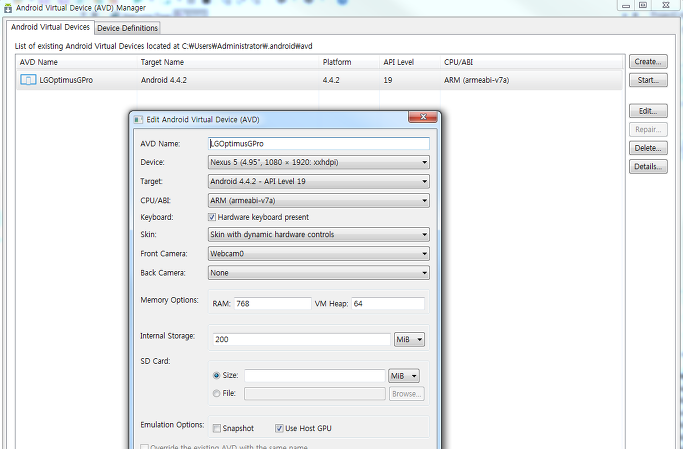Close the Edit Android Virtual Device dialog

(423, 117)
